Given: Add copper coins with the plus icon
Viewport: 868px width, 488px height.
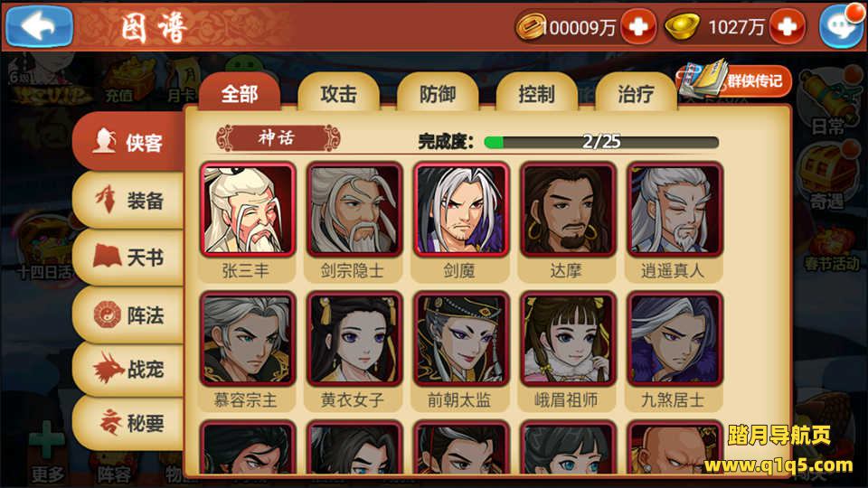Looking at the screenshot, I should (x=637, y=26).
